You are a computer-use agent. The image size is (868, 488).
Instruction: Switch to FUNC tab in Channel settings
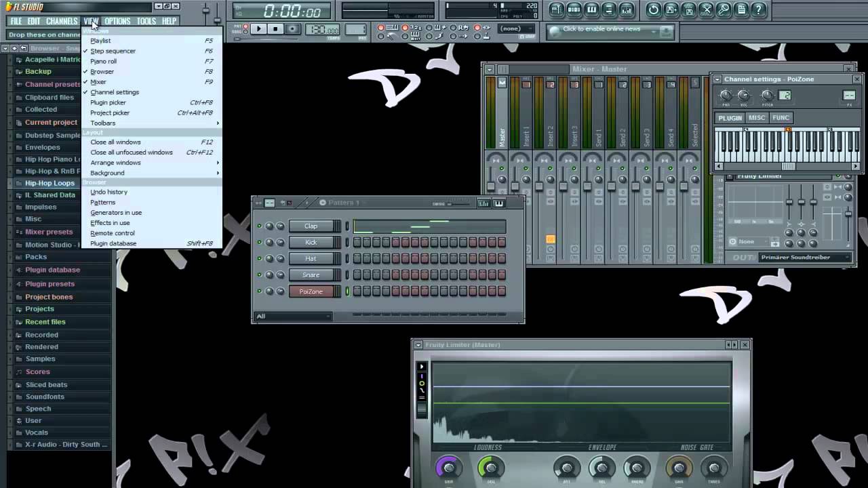pyautogui.click(x=781, y=118)
